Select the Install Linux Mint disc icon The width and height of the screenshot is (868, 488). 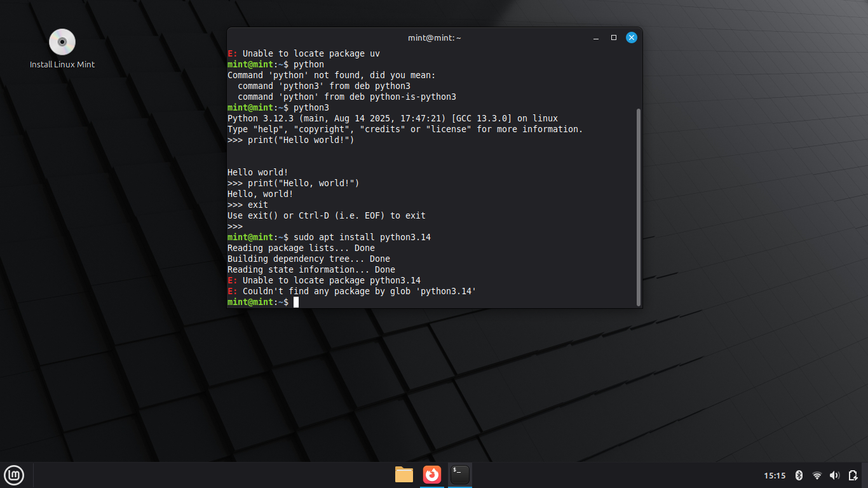[62, 43]
